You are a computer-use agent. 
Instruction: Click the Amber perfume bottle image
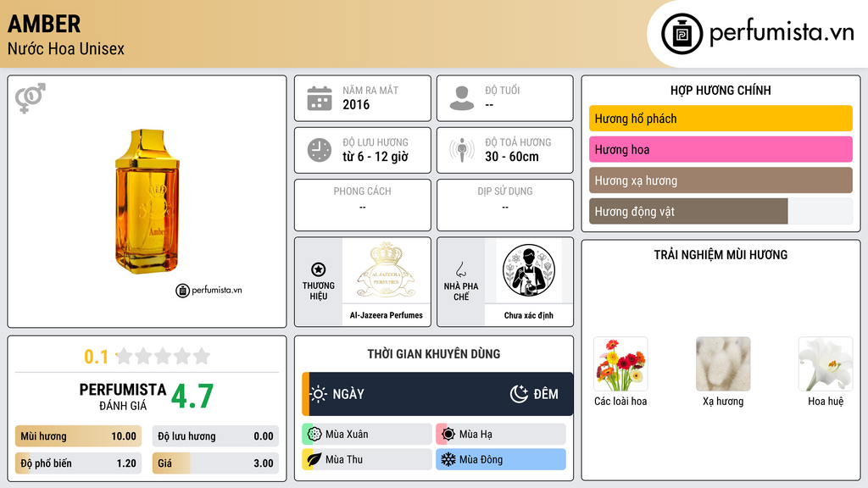click(x=147, y=202)
